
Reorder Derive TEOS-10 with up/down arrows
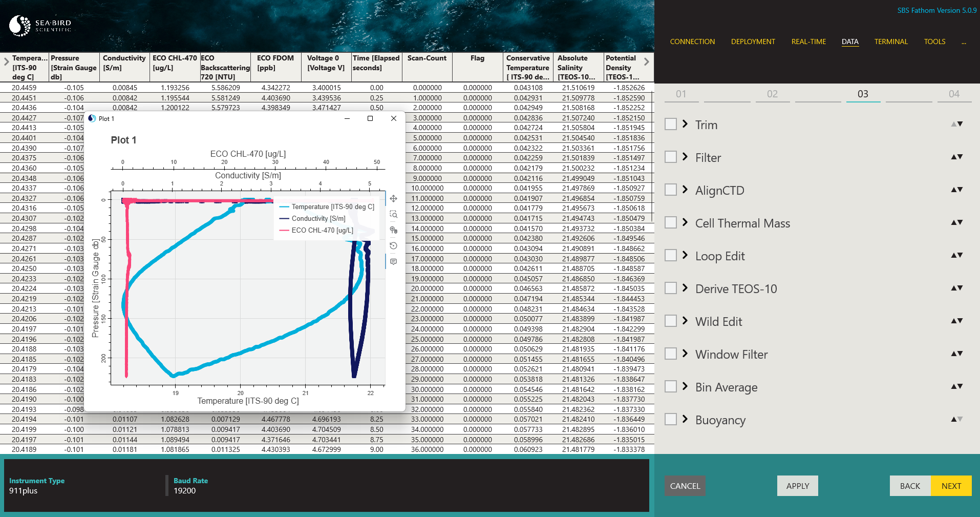957,288
